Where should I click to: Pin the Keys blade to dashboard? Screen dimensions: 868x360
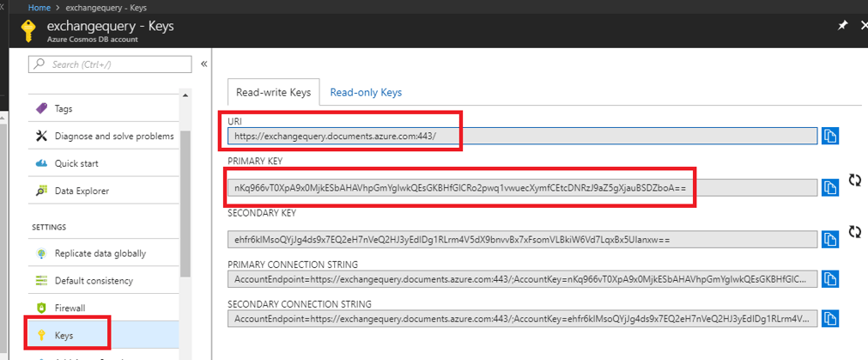(842, 26)
